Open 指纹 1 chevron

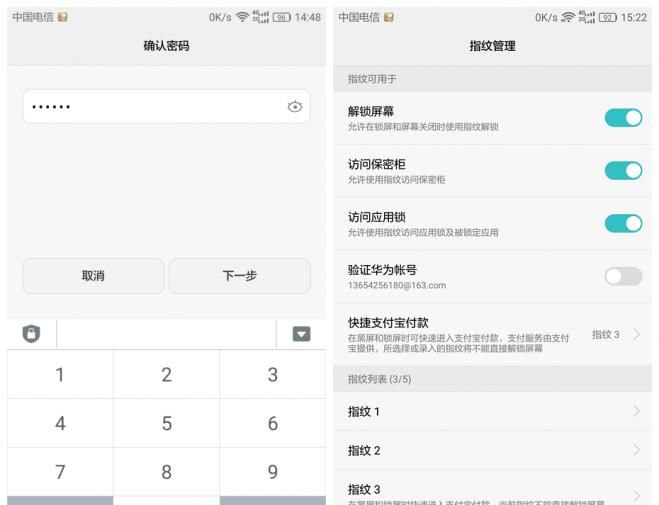[x=637, y=411]
